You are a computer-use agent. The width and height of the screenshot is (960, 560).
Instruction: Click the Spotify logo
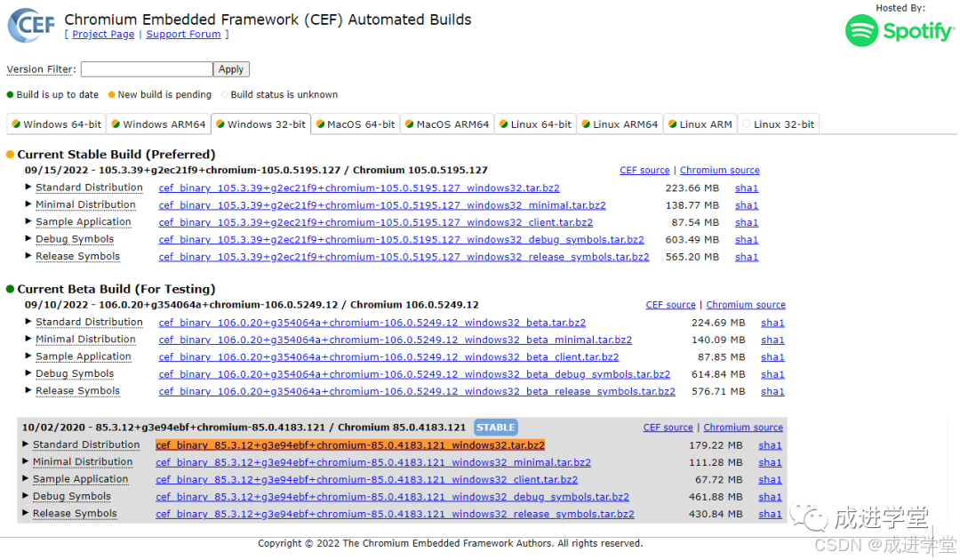(x=900, y=31)
